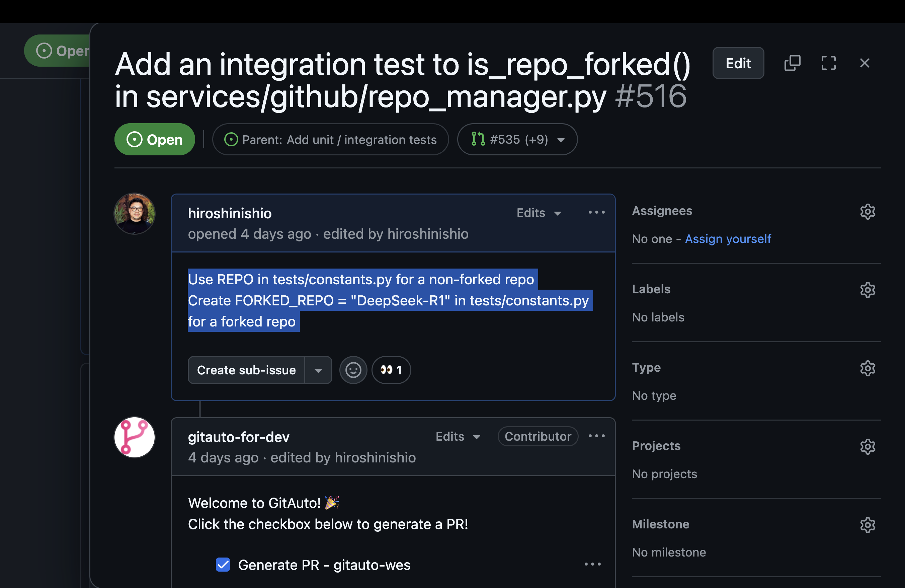This screenshot has height=588, width=905.
Task: Click the 99 quote reaction on comment
Action: [x=391, y=370]
